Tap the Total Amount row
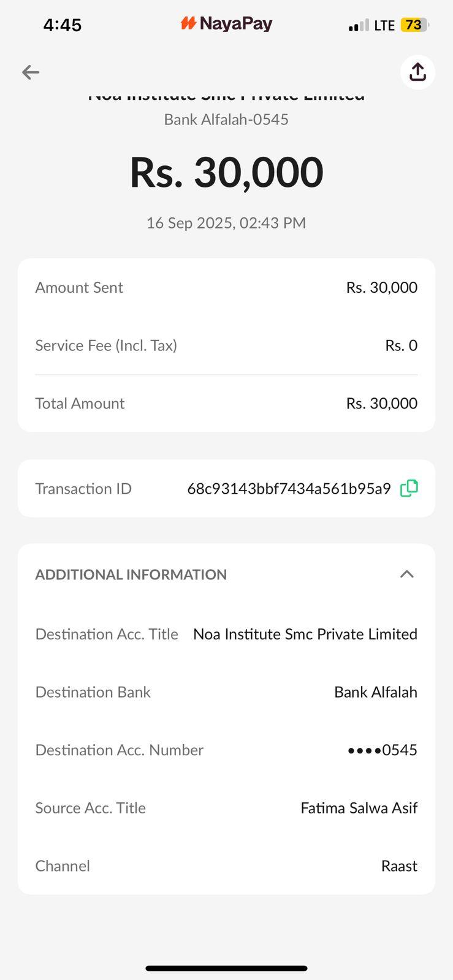 (x=226, y=403)
